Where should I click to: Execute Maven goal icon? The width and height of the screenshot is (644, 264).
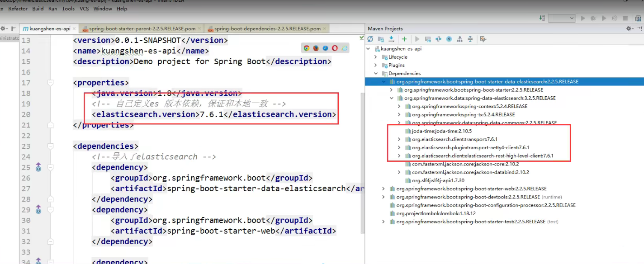pos(428,39)
